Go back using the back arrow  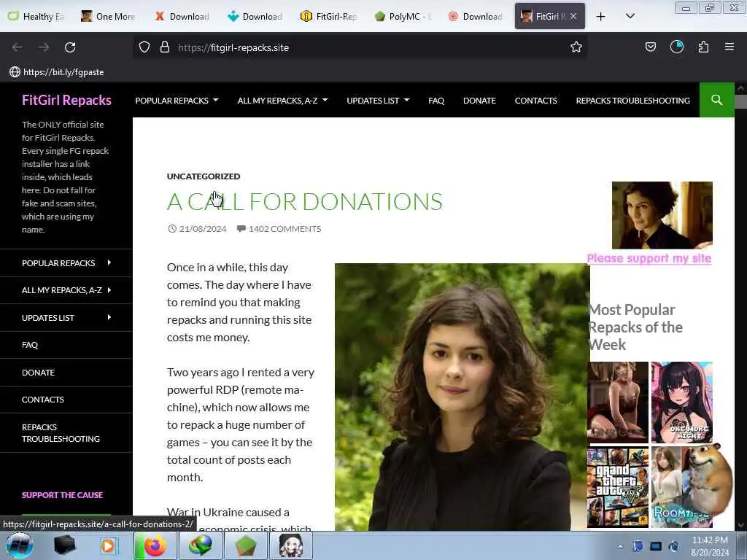pyautogui.click(x=18, y=47)
